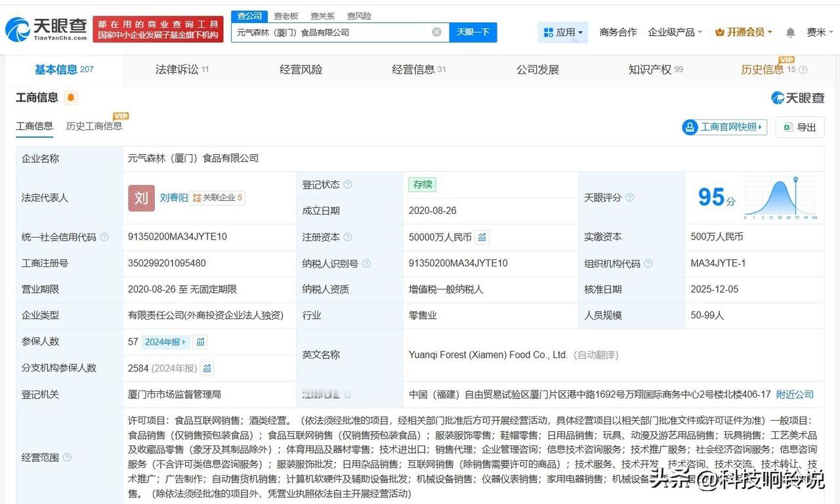This screenshot has height=504, width=840.
Task: Click the help icon beside 历史信息 tab
Action: pos(803,70)
